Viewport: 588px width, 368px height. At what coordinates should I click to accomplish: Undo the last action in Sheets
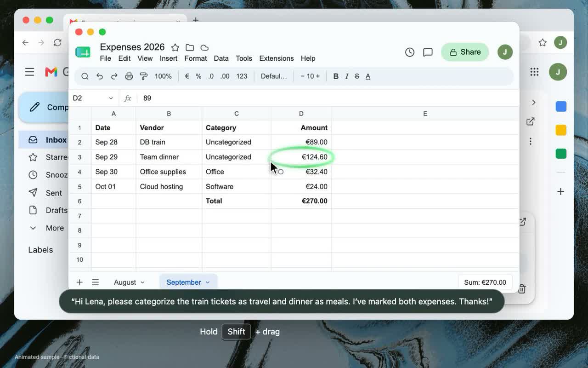pos(100,76)
